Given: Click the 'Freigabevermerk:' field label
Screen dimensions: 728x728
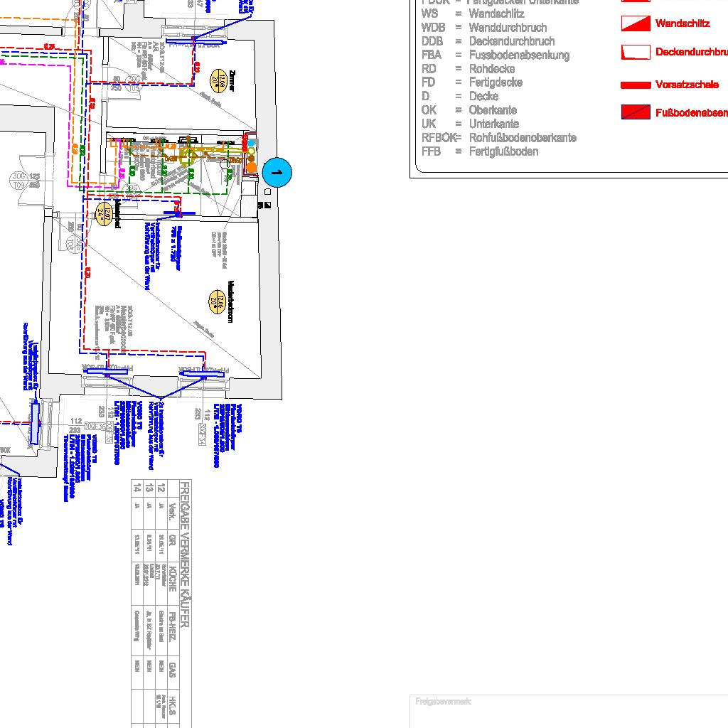Looking at the screenshot, I should click(443, 701).
